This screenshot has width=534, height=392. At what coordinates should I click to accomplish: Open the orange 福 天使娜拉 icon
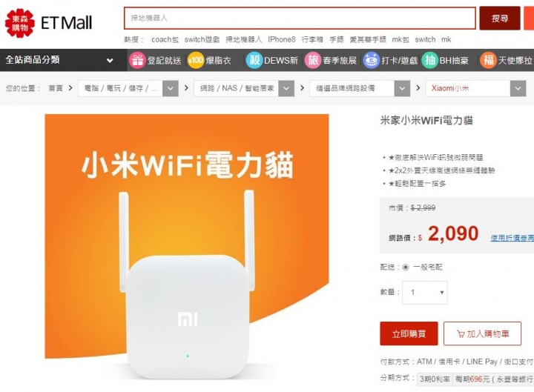point(488,60)
